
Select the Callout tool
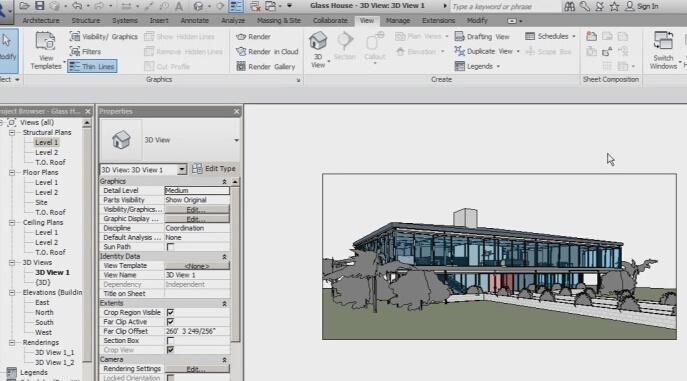375,47
